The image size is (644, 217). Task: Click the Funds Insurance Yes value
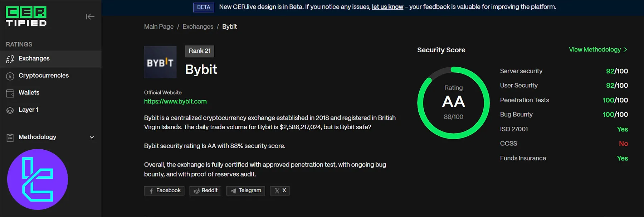tap(623, 158)
